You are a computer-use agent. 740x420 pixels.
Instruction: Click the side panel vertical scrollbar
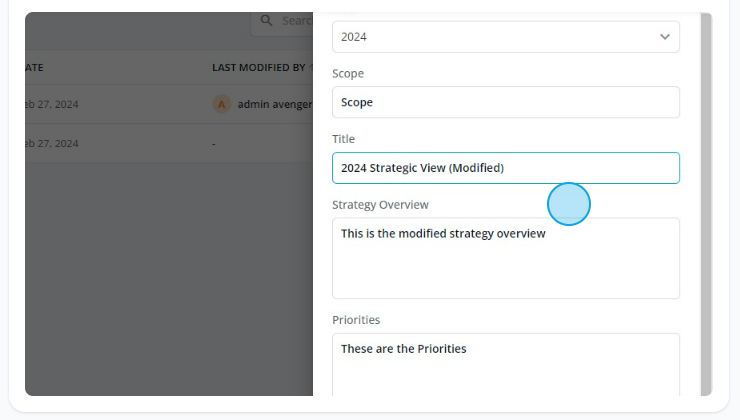706,204
